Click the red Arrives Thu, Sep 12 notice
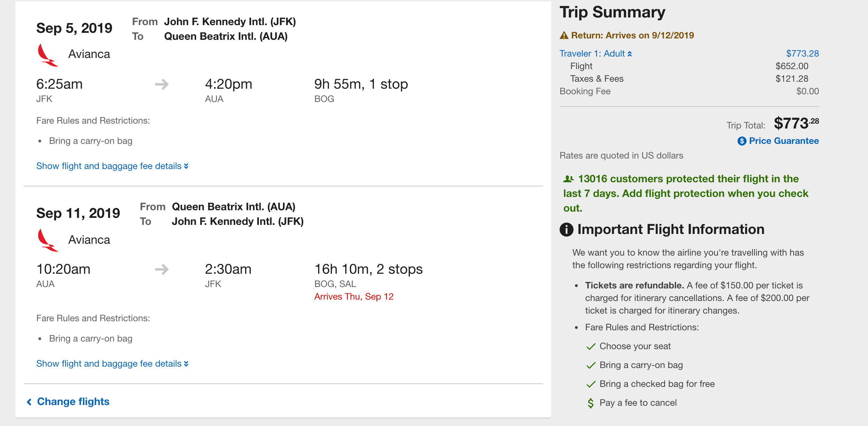868x426 pixels. tap(354, 296)
